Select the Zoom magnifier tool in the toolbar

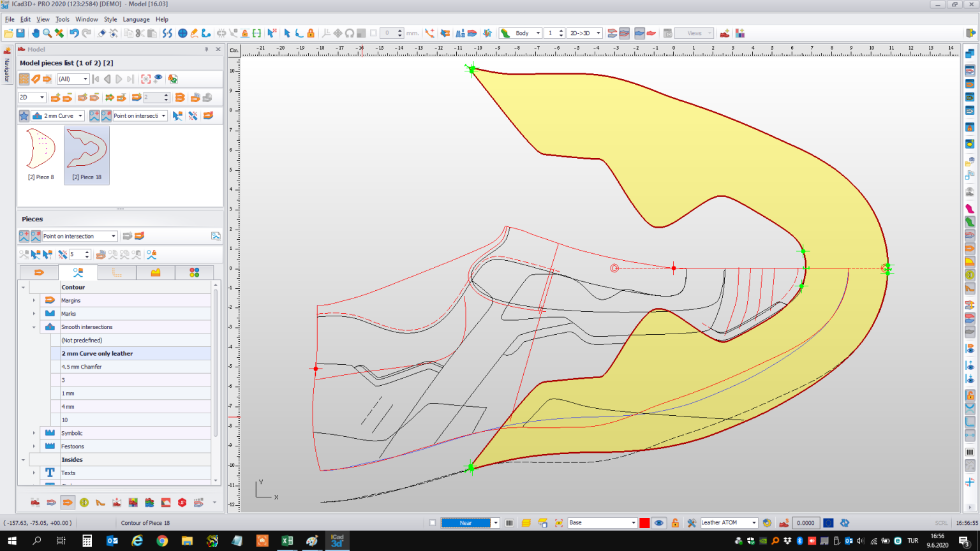(x=47, y=33)
